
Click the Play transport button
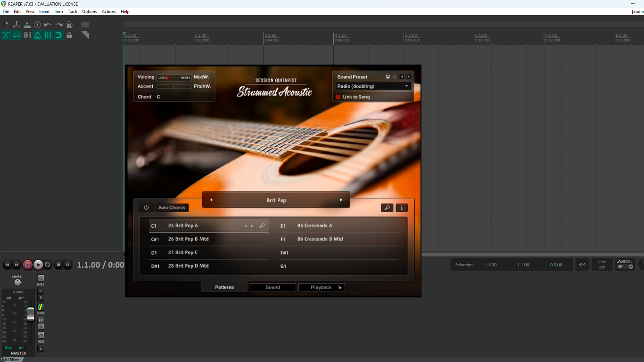tap(38, 265)
